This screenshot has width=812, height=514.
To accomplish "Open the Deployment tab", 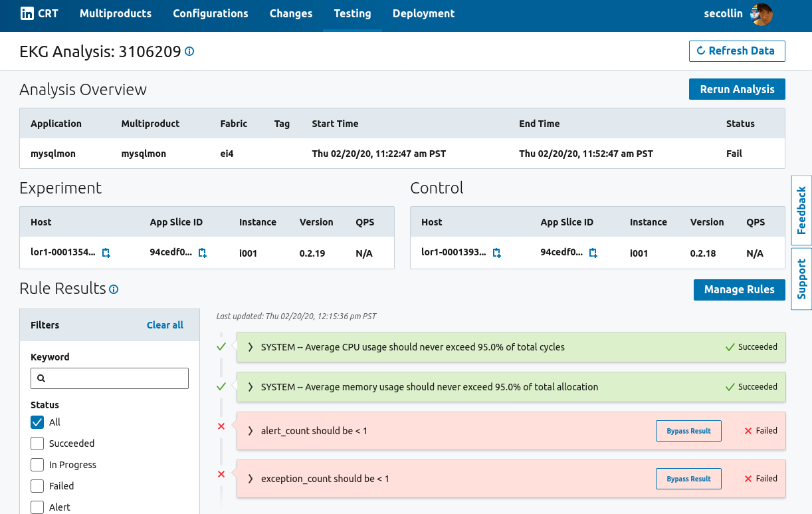I will point(424,14).
